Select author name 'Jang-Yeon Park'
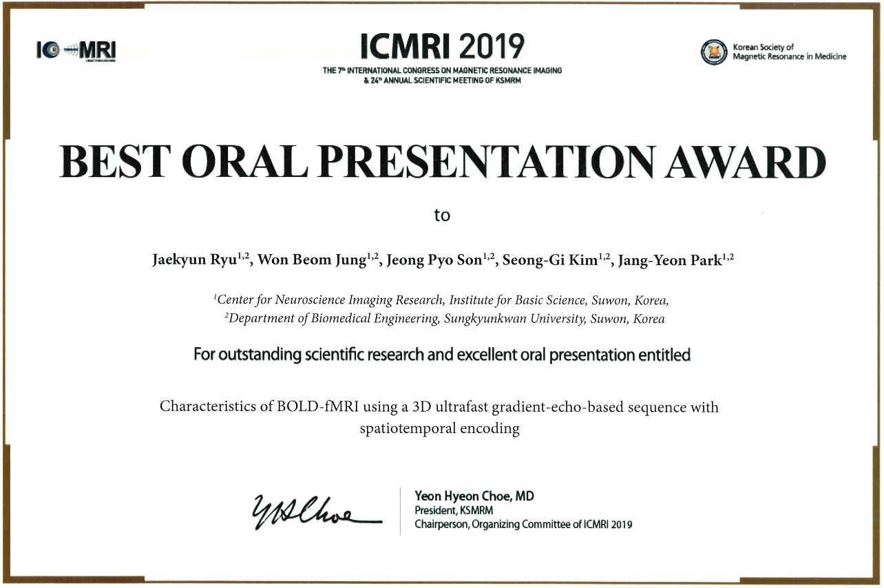 [669, 261]
